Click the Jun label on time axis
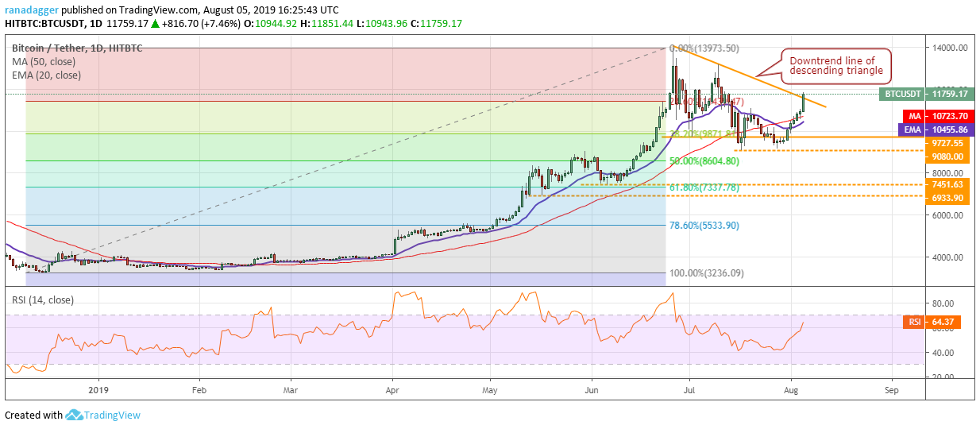 coord(591,392)
